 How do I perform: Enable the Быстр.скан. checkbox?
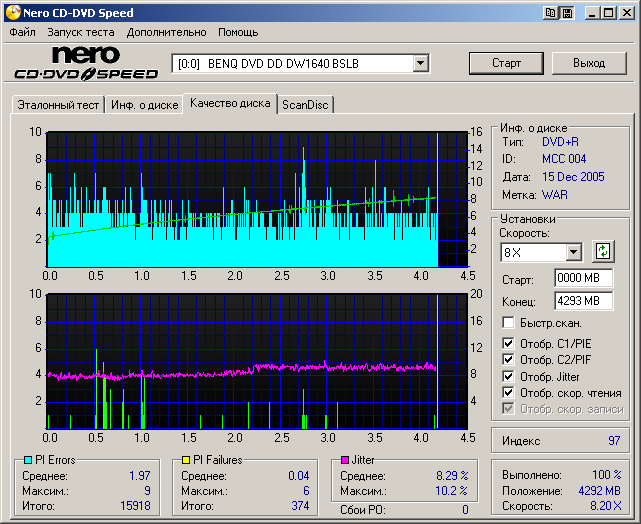[509, 323]
